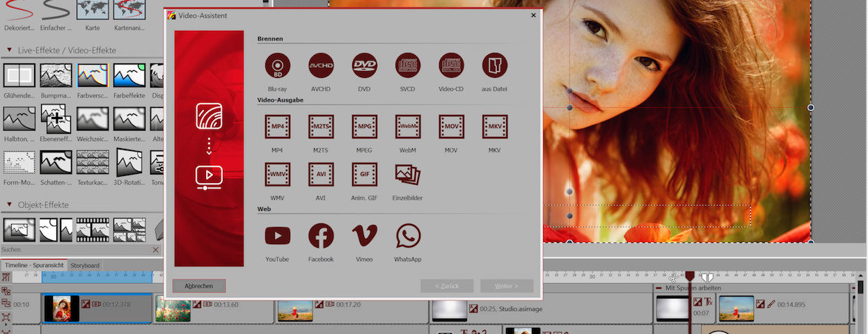Pick Vimeo upload icon
Viewport: 868px width, 334px height.
(x=364, y=236)
